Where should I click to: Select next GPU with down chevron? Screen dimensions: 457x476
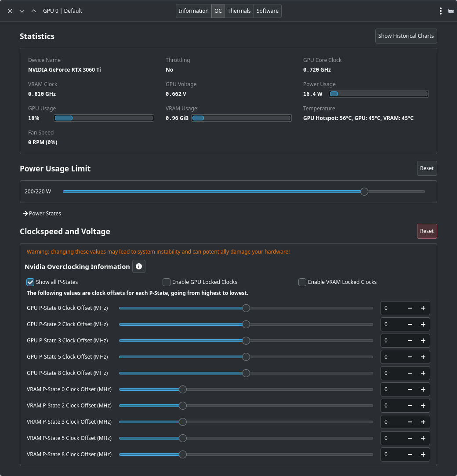click(22, 11)
